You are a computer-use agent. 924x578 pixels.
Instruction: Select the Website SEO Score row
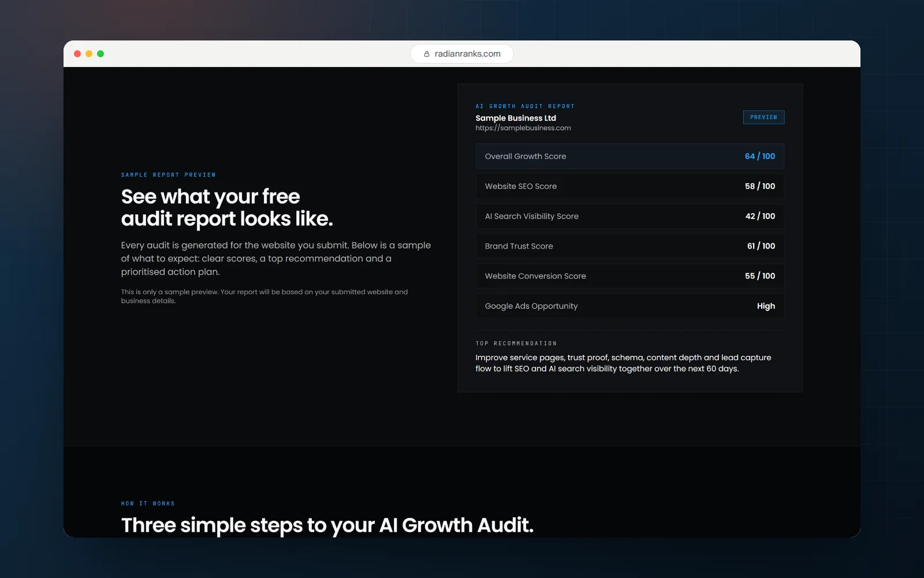click(x=630, y=186)
